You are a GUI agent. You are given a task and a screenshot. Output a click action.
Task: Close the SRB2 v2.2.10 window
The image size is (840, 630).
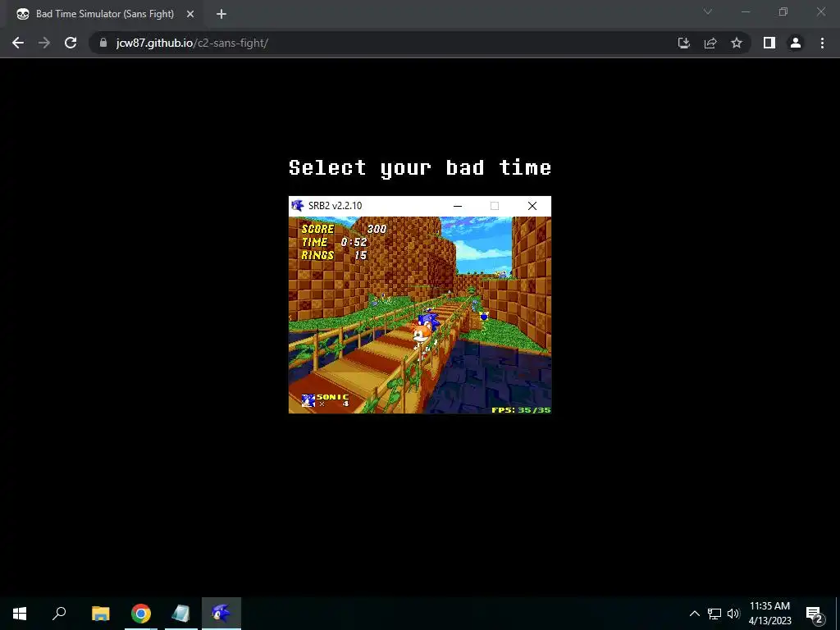pos(532,206)
